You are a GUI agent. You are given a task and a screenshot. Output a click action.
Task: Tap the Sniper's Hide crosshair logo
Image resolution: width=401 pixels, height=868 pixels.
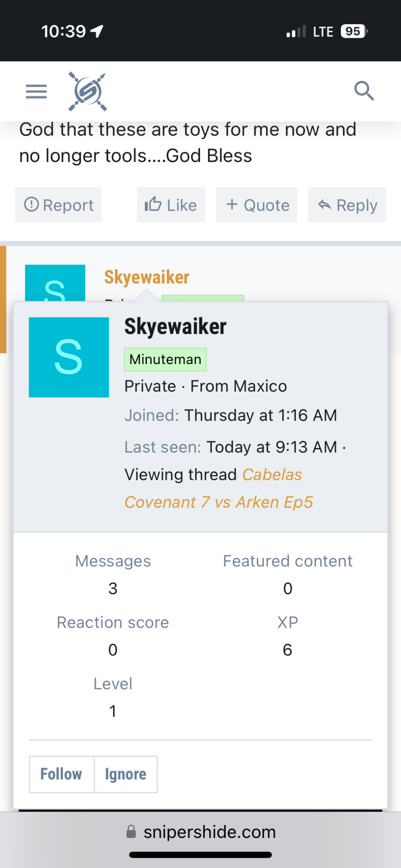click(x=88, y=92)
